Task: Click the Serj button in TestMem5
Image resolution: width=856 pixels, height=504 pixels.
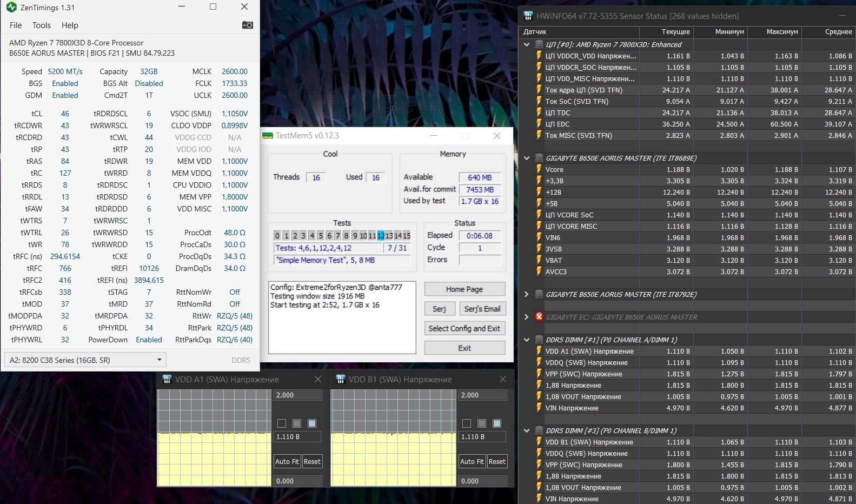Action: click(x=439, y=309)
